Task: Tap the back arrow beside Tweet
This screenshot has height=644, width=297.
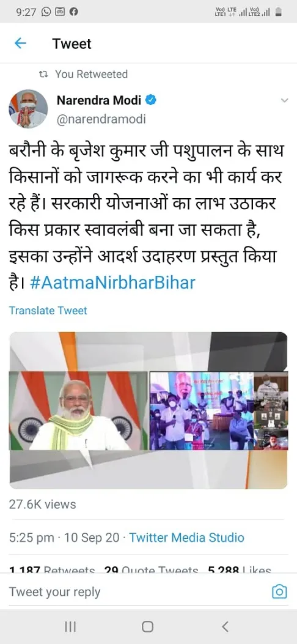Action: point(20,43)
